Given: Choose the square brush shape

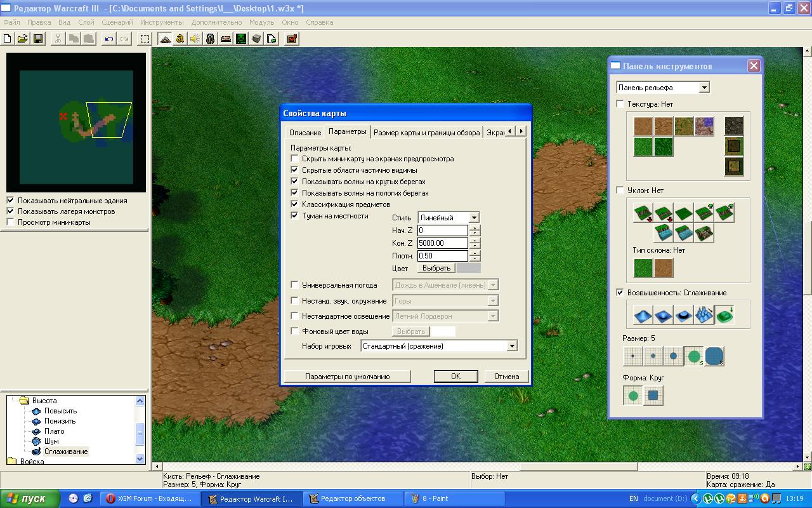Looking at the screenshot, I should click(x=653, y=396).
